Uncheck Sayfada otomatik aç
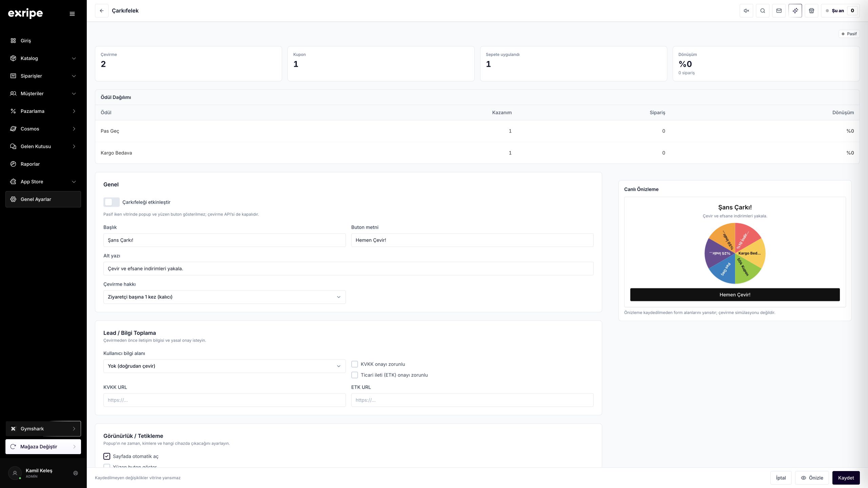Screen dimensions: 868x488 [x=107, y=456]
